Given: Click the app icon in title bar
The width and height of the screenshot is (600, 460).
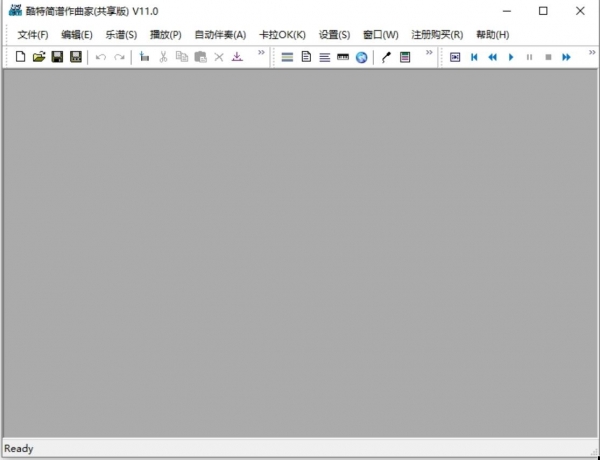Looking at the screenshot, I should click(x=15, y=11).
